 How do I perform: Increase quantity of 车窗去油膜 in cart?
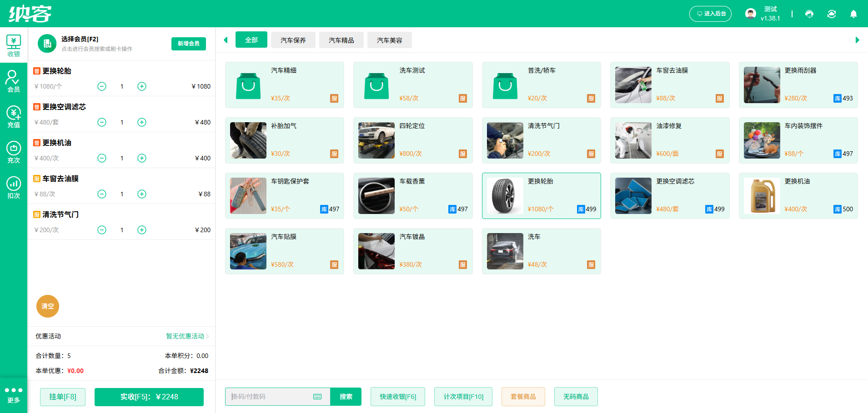pos(142,194)
